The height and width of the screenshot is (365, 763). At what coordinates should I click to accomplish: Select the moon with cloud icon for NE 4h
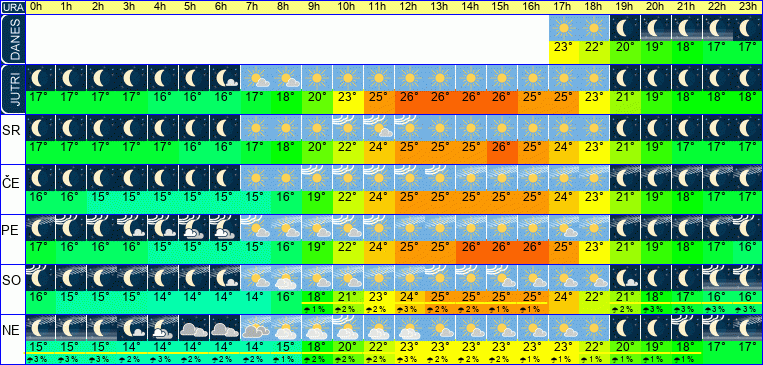163,328
